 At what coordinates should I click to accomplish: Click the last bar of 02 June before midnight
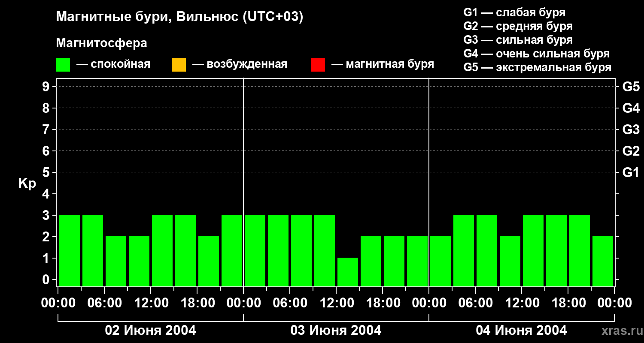pos(232,250)
